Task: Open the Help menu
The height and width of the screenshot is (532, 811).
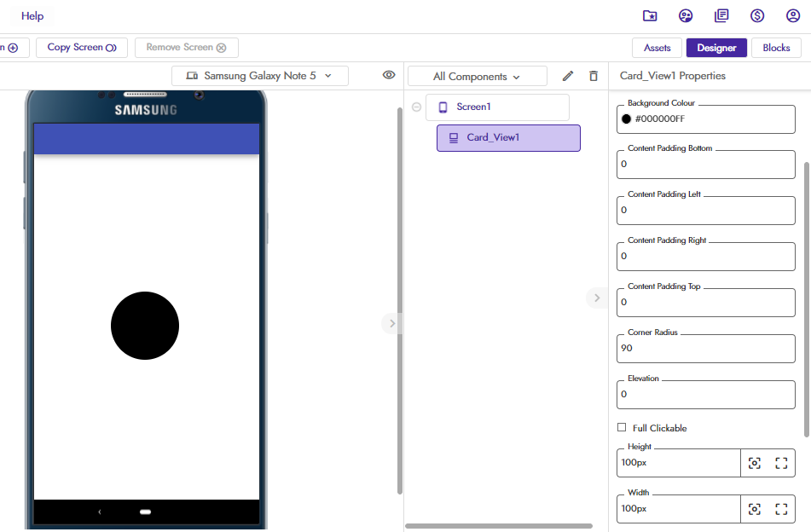Action: [32, 16]
